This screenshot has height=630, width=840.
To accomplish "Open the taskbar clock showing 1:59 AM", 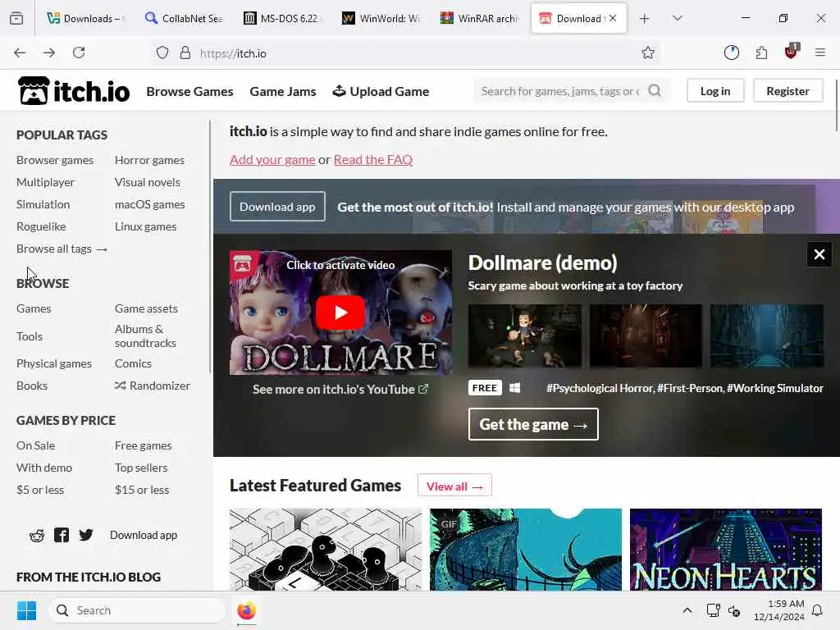I will click(x=779, y=610).
